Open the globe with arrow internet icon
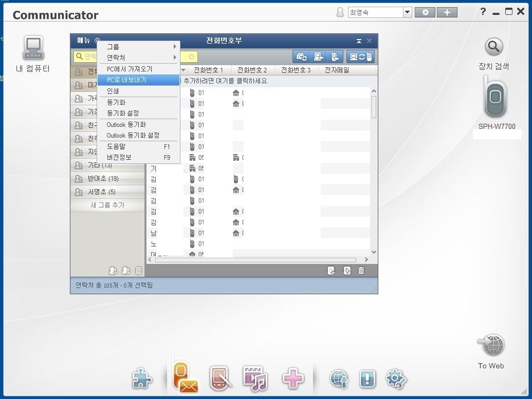The image size is (532, 399). pos(339,378)
